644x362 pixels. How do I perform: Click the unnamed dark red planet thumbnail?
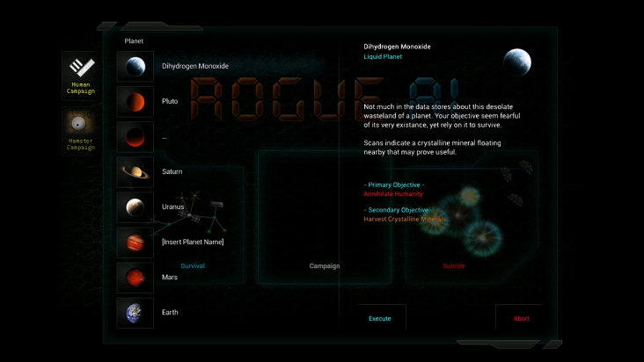coord(135,137)
